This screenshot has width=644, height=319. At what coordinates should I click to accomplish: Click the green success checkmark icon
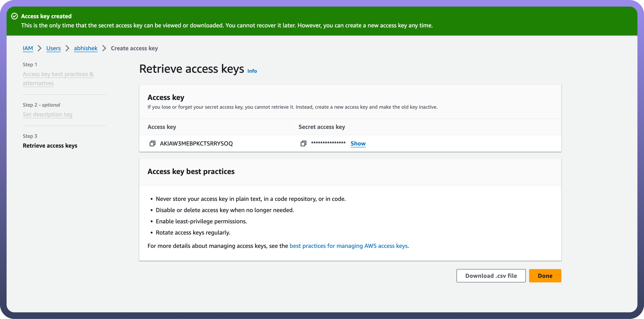(14, 16)
